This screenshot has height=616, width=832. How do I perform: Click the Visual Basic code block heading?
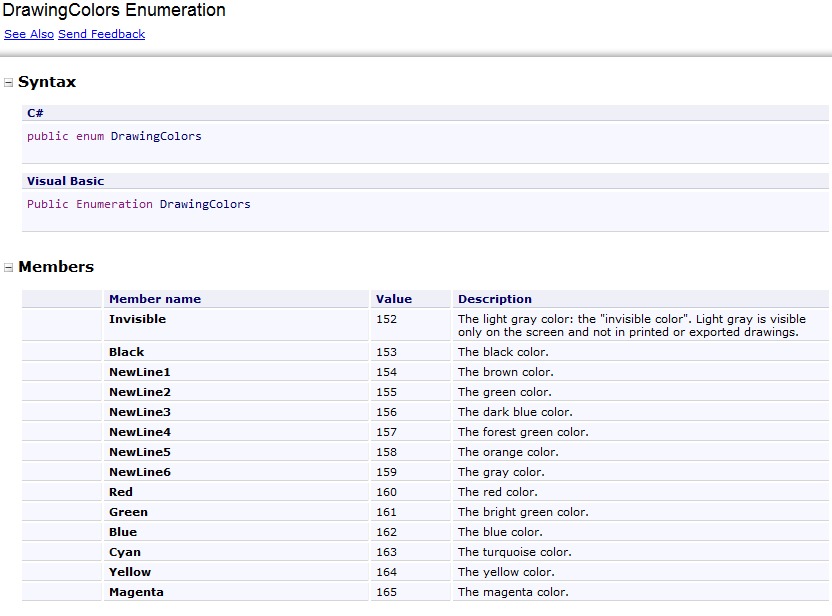[x=65, y=181]
